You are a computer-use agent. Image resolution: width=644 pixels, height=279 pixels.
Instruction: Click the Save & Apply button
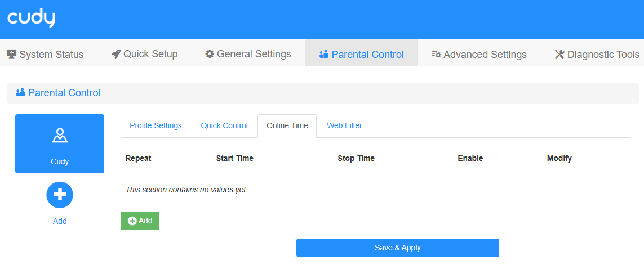pos(397,247)
